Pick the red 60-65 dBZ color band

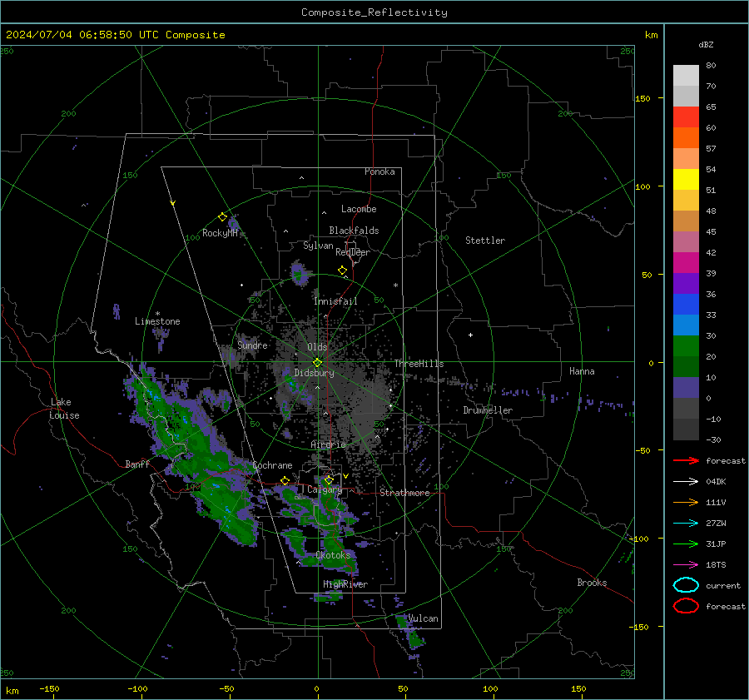[686, 117]
